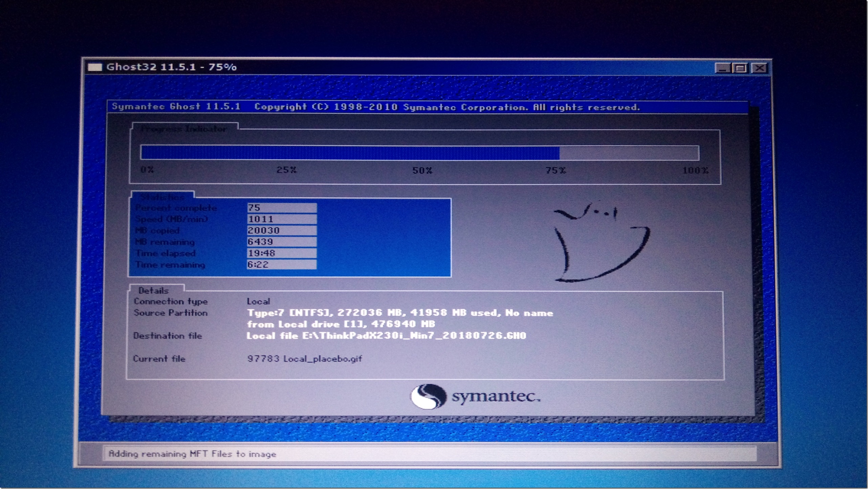Click the Destination file label
The image size is (868, 489).
click(x=168, y=336)
